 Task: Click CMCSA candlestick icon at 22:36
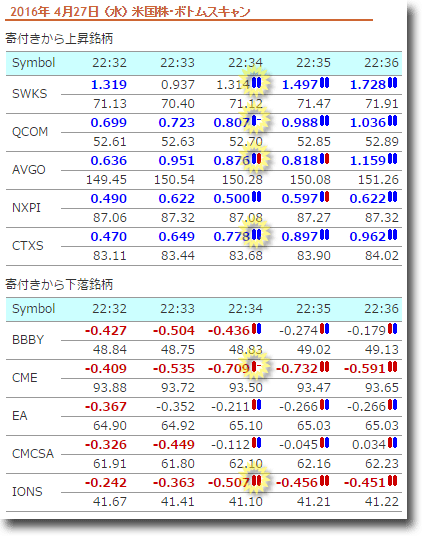393,442
